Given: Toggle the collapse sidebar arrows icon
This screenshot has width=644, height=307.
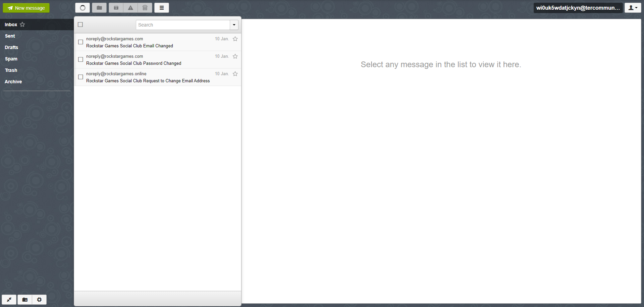Looking at the screenshot, I should 9,300.
